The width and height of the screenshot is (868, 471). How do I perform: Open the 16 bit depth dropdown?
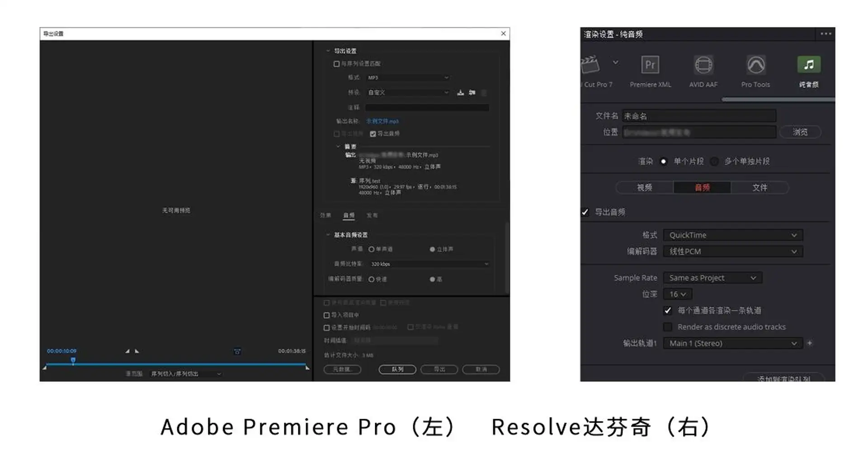coord(678,294)
